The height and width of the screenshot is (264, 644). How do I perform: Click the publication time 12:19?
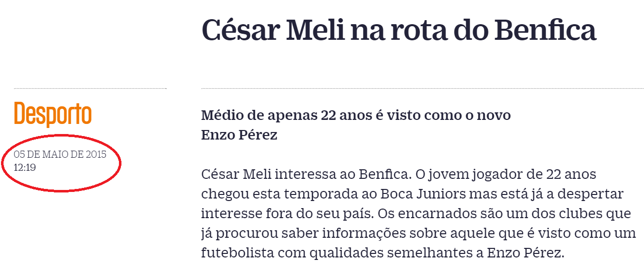point(25,168)
